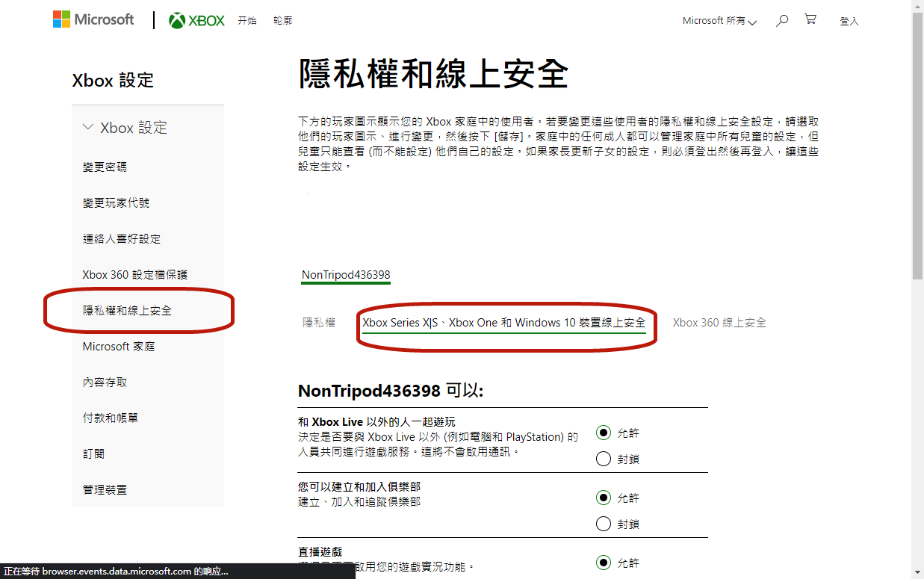
Task: Select 允許 for creating and joining clubs
Action: (x=604, y=498)
